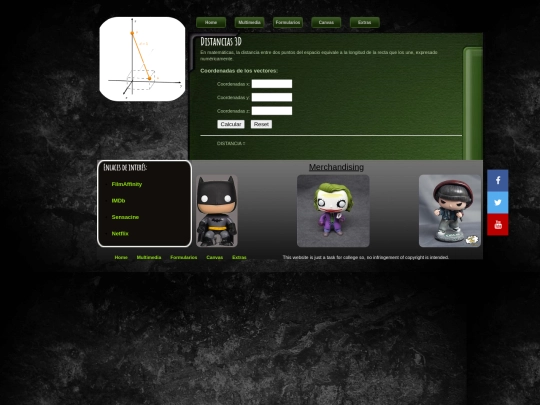This screenshot has height=405, width=540.
Task: Select the Joker figure thumbnail
Action: (x=333, y=211)
